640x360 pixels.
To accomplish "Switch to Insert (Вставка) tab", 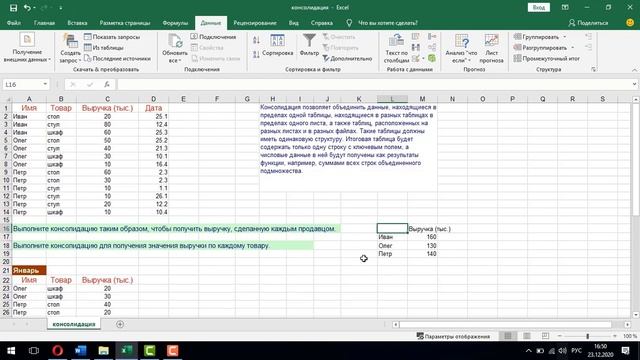I will pos(77,23).
